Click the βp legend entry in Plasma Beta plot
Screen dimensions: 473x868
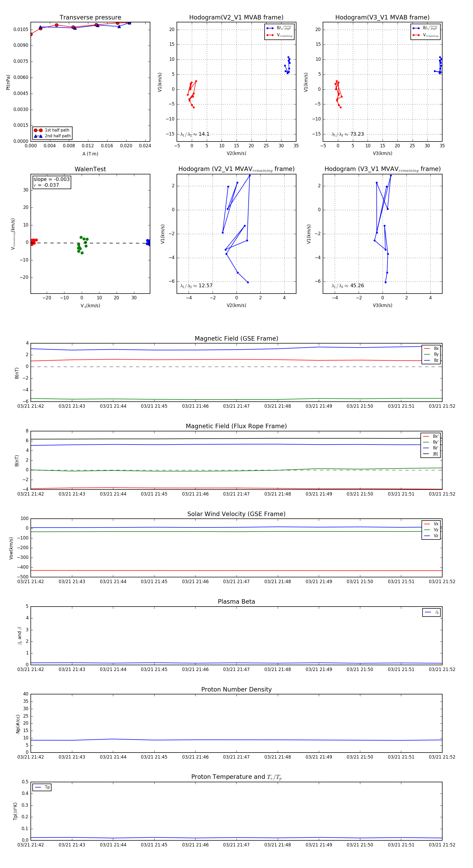click(x=431, y=612)
